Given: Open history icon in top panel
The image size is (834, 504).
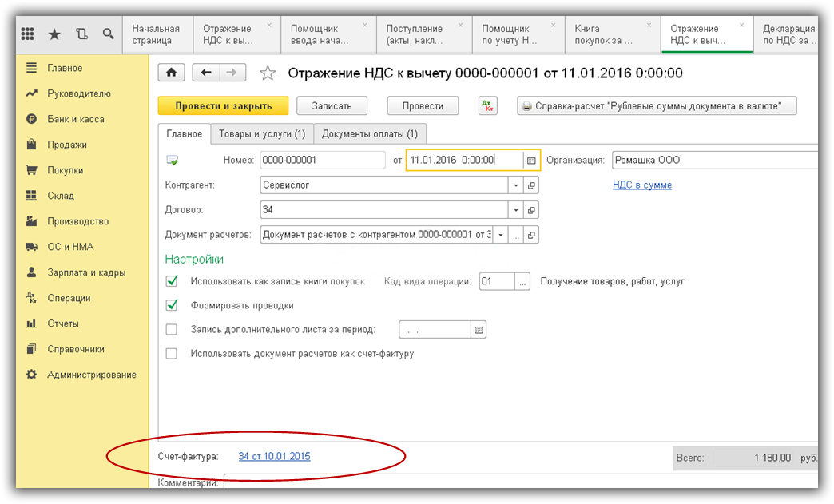Looking at the screenshot, I should click(81, 34).
